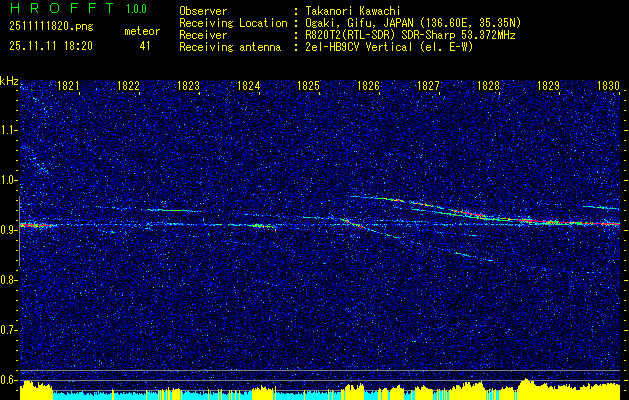This screenshot has height=400, width=629.
Task: Click the Observer field label
Action: tap(203, 11)
